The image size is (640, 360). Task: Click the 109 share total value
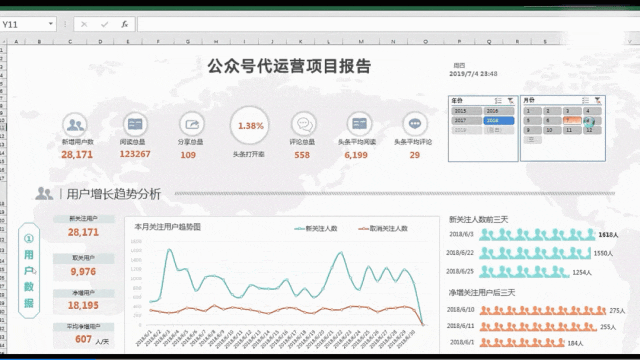click(x=188, y=155)
